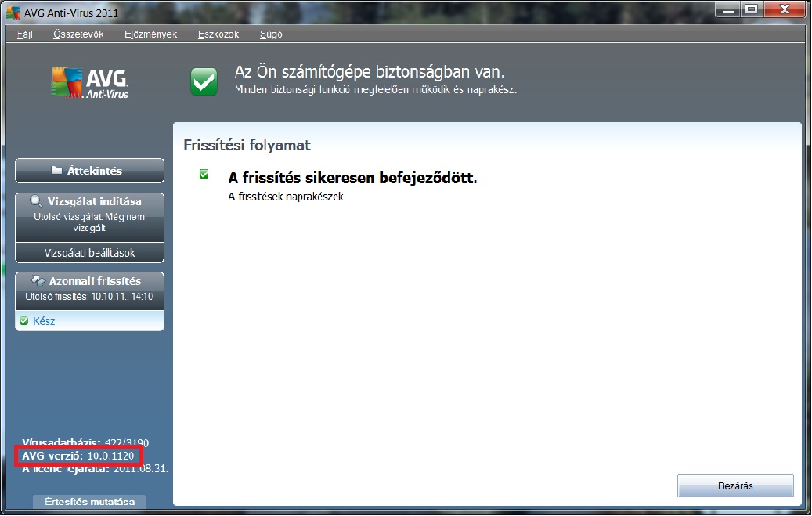Click the AVG Anti-Virus logo

pyautogui.click(x=90, y=82)
